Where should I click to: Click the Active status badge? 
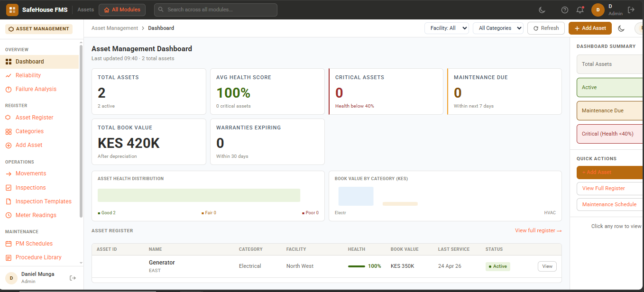(x=497, y=266)
